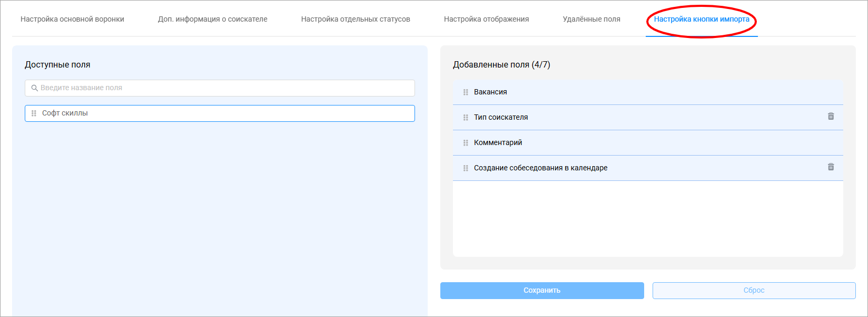Image resolution: width=868 pixels, height=317 pixels.
Task: Click the Сохранить button
Action: (542, 291)
